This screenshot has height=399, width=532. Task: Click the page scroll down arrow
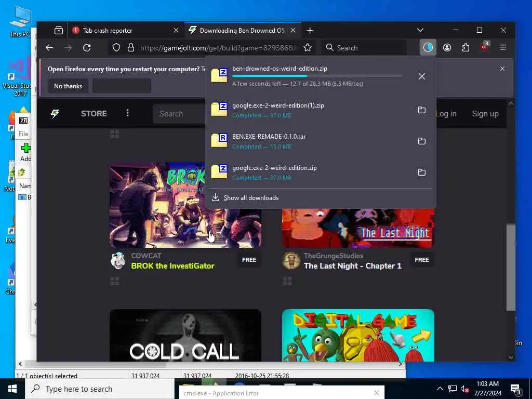click(x=511, y=357)
